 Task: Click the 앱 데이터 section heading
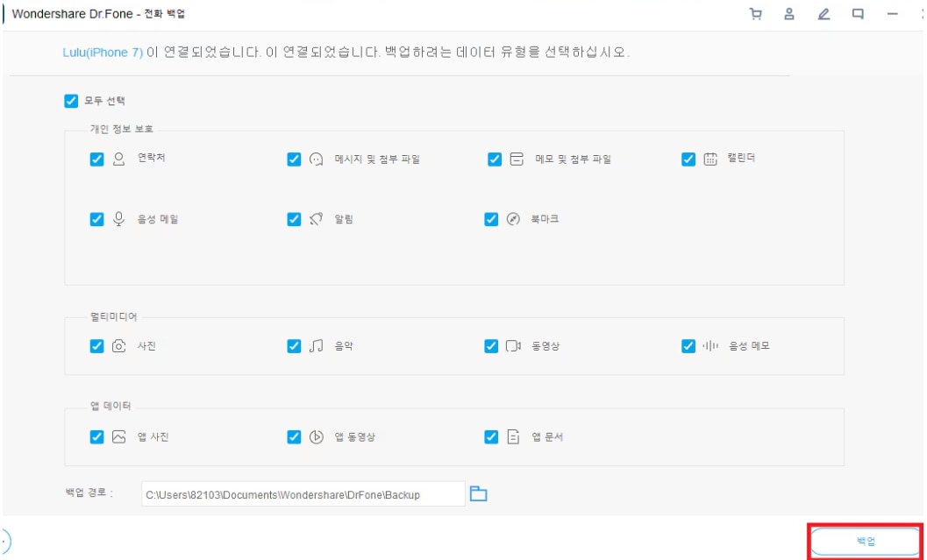coord(111,407)
